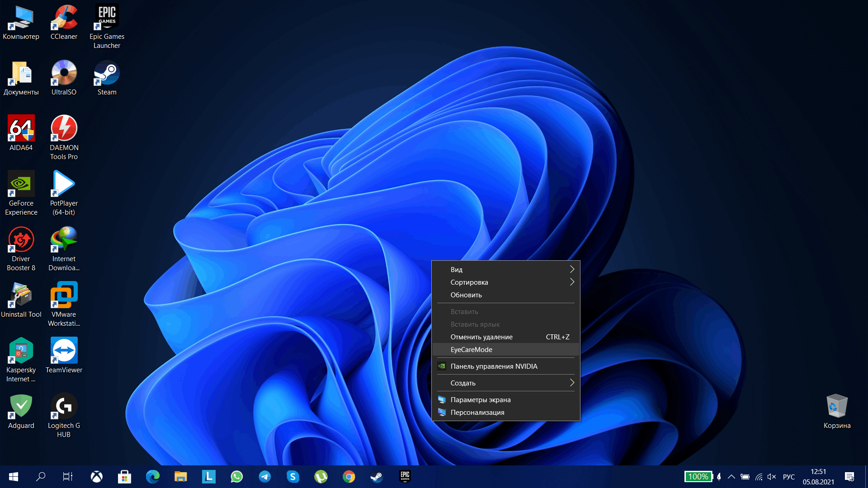Expand the Вид submenu

[505, 269]
